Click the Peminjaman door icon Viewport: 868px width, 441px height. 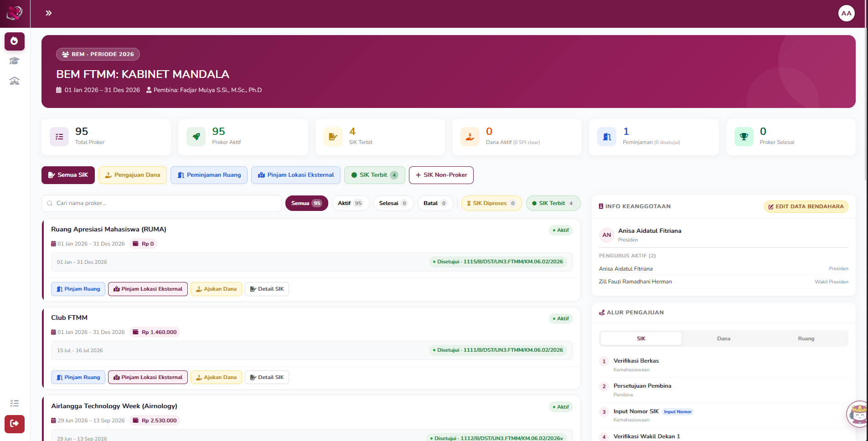pyautogui.click(x=607, y=137)
